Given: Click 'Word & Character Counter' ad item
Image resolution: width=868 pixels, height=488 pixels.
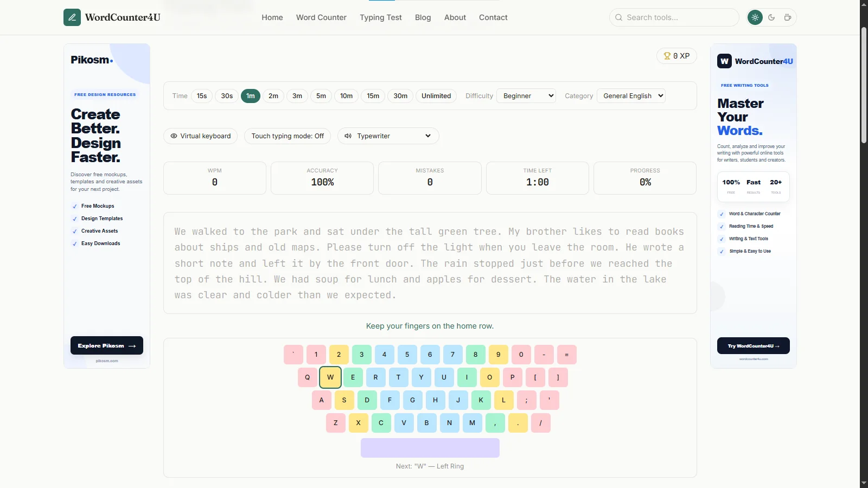Looking at the screenshot, I should click(x=755, y=214).
